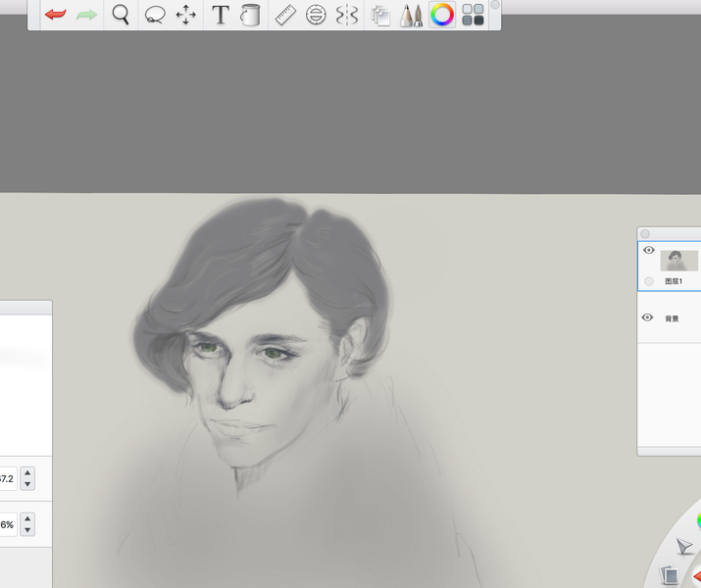Toggle the lock circle on 图层1
Screen dimensions: 701x588
tap(649, 281)
